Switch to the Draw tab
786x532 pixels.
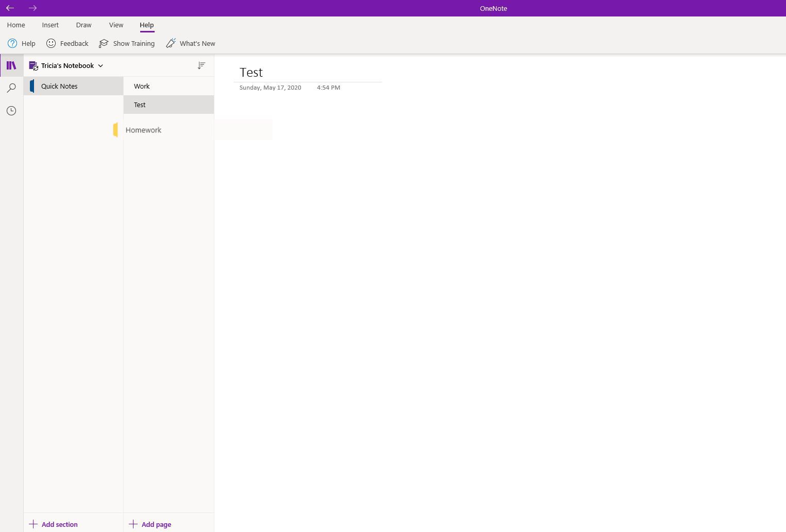point(83,25)
